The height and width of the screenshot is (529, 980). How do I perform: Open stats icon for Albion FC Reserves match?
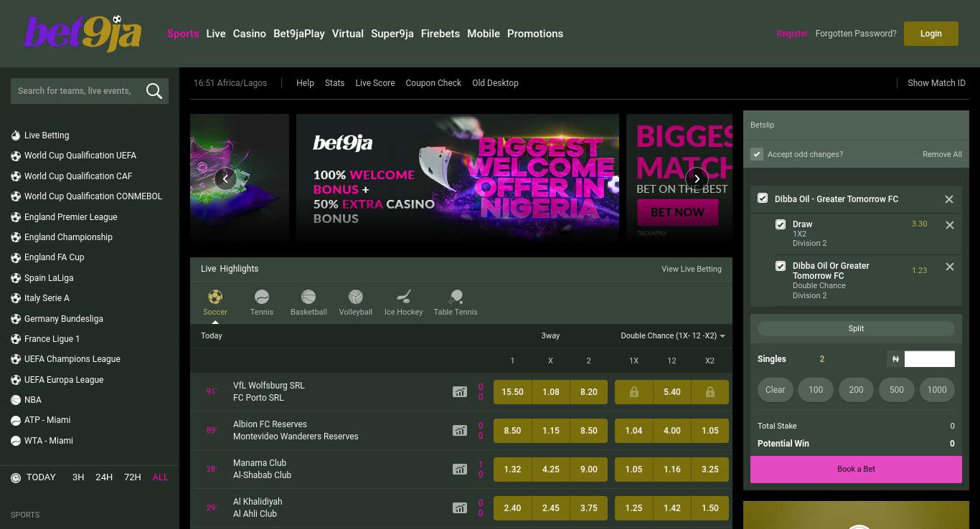click(x=459, y=431)
